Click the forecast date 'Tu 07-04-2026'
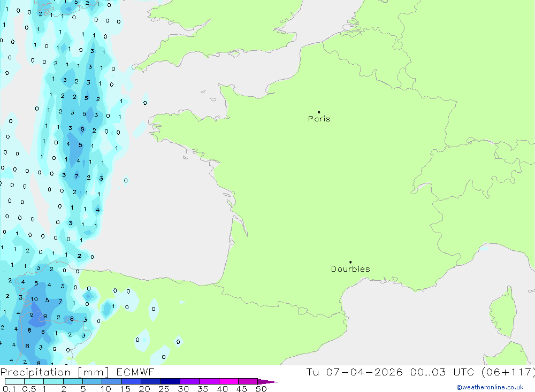 pos(354,372)
